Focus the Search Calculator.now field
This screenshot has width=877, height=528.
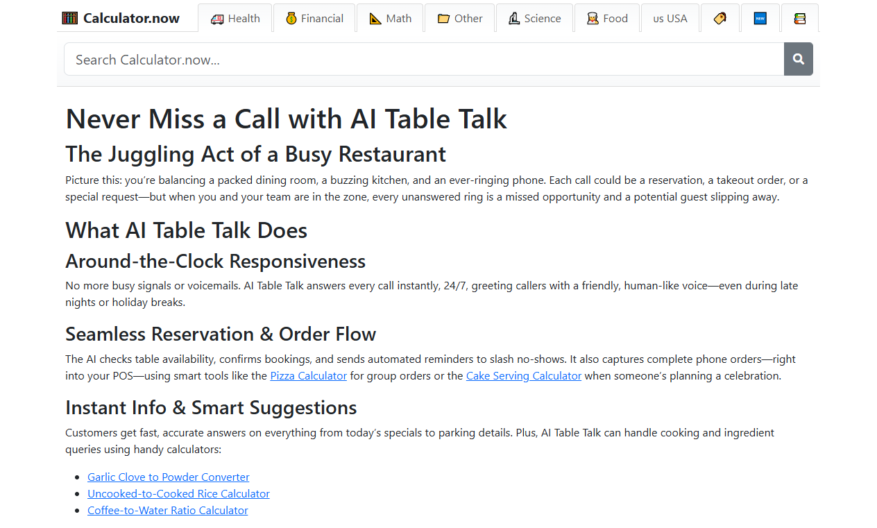tap(424, 59)
